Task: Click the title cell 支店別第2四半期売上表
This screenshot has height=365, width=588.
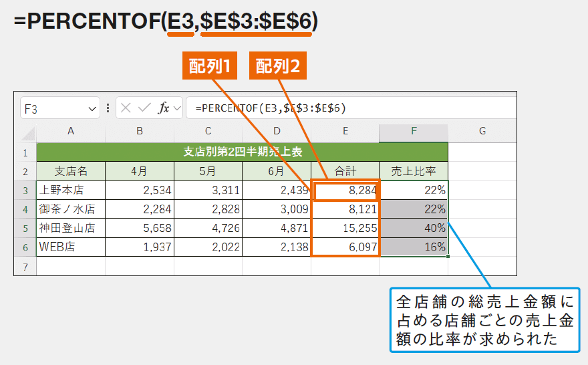Action: tap(243, 152)
